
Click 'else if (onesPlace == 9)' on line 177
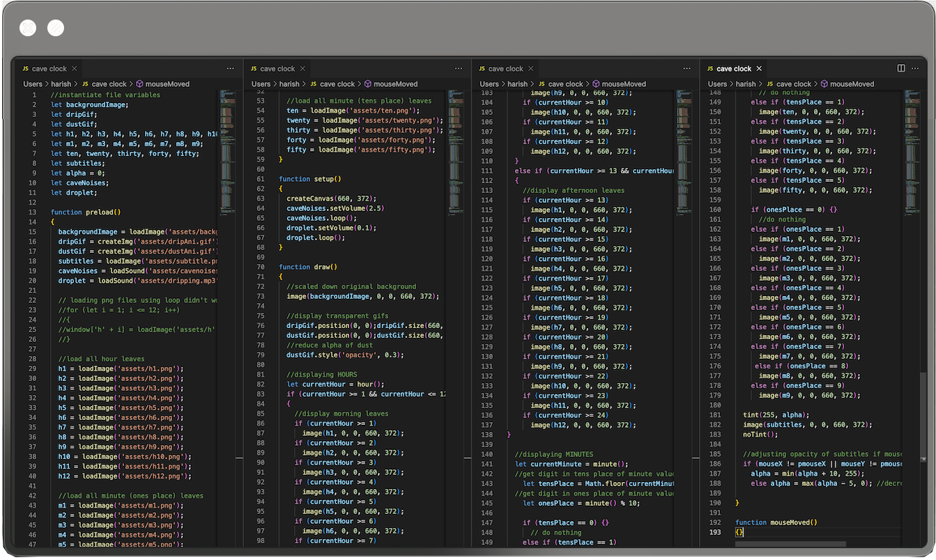pyautogui.click(x=798, y=385)
